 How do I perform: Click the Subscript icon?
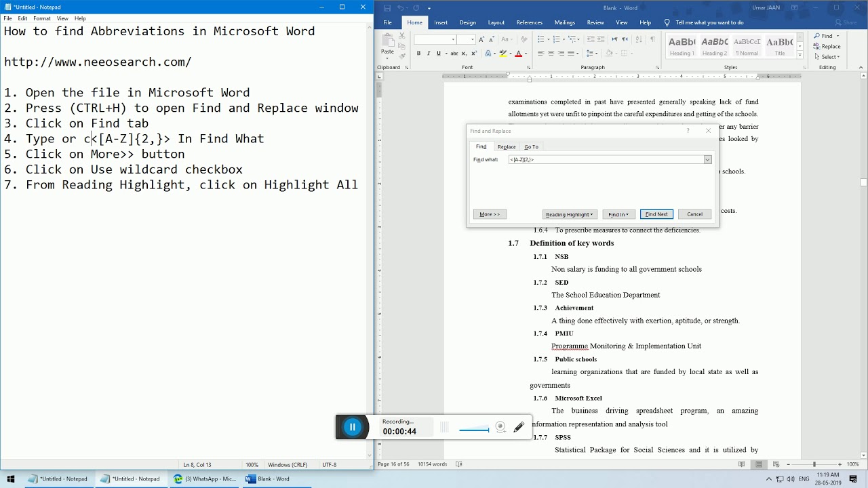pyautogui.click(x=464, y=53)
